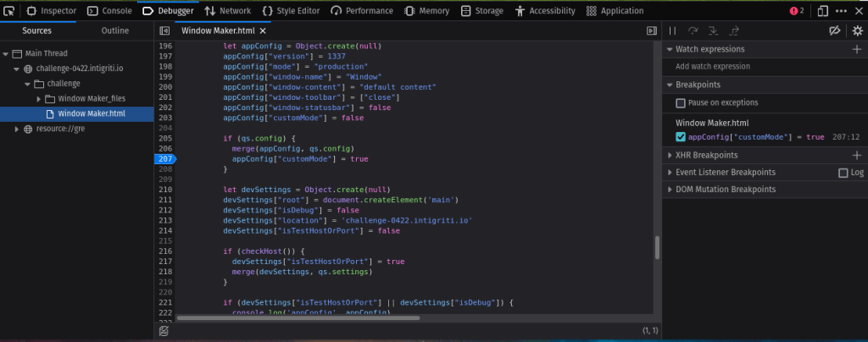Collapse the Sources pane with the left toggle icon
This screenshot has height=342, width=868.
click(x=164, y=30)
